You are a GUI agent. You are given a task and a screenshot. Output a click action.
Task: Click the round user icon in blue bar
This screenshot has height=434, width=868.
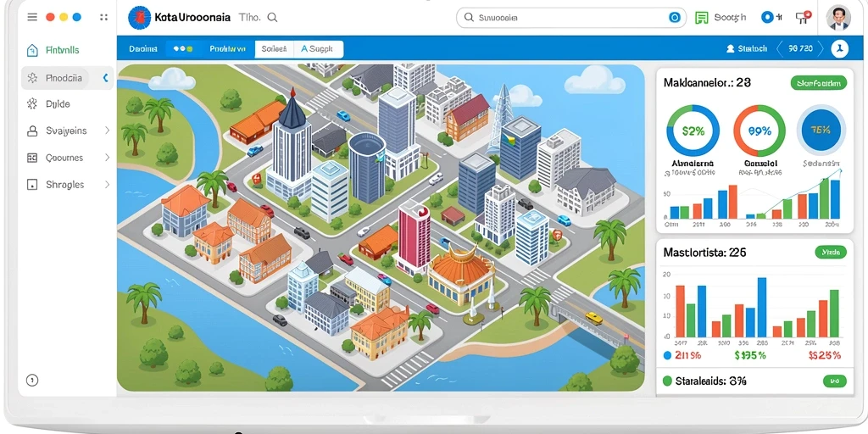click(839, 48)
